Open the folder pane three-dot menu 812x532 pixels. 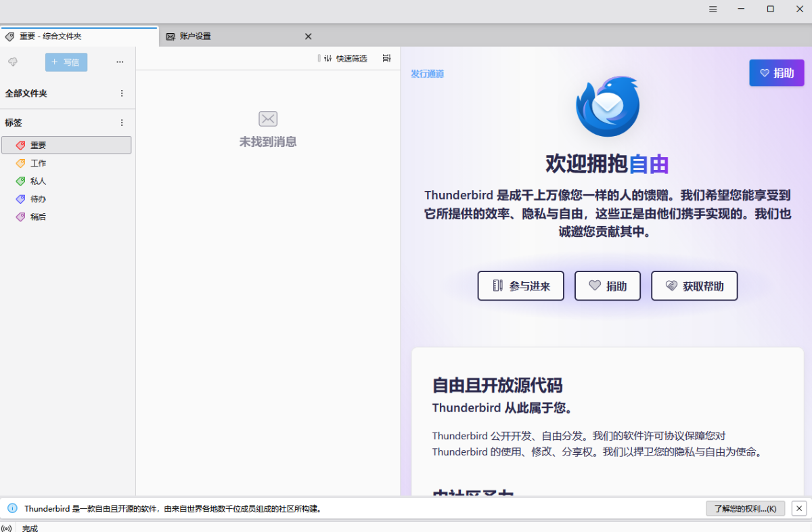click(x=120, y=62)
